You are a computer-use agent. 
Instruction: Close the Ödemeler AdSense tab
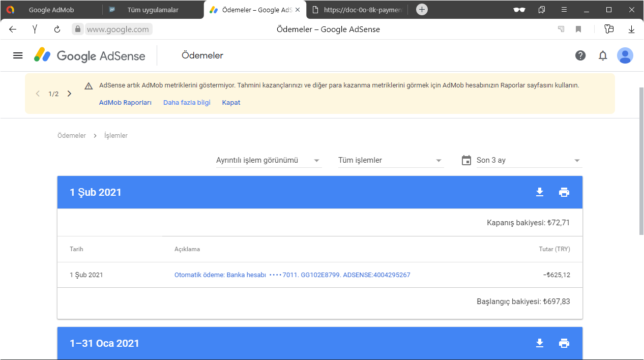coord(298,10)
